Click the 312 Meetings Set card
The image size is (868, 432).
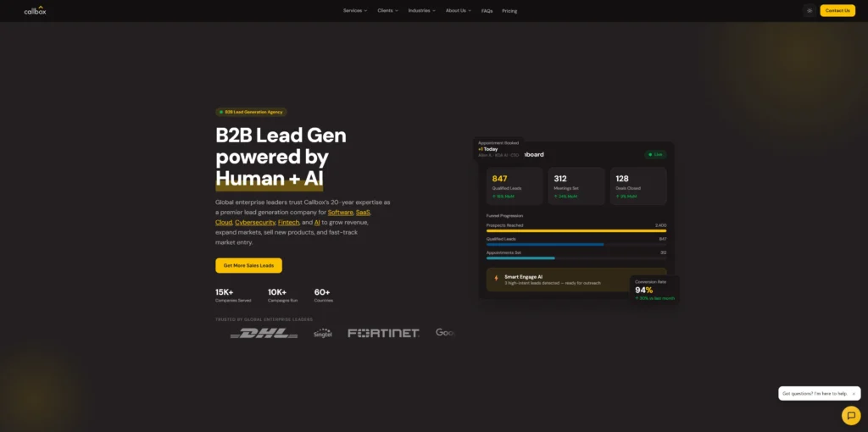click(x=576, y=186)
